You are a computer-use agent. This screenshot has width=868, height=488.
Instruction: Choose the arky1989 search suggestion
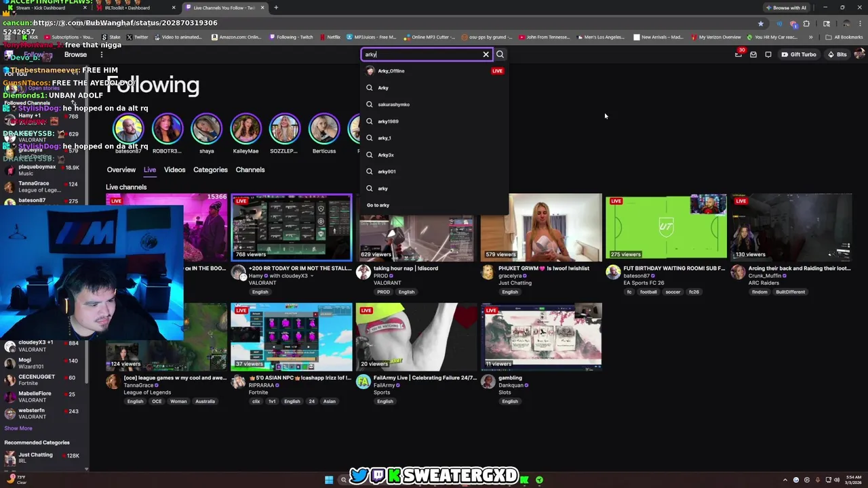[x=435, y=121]
